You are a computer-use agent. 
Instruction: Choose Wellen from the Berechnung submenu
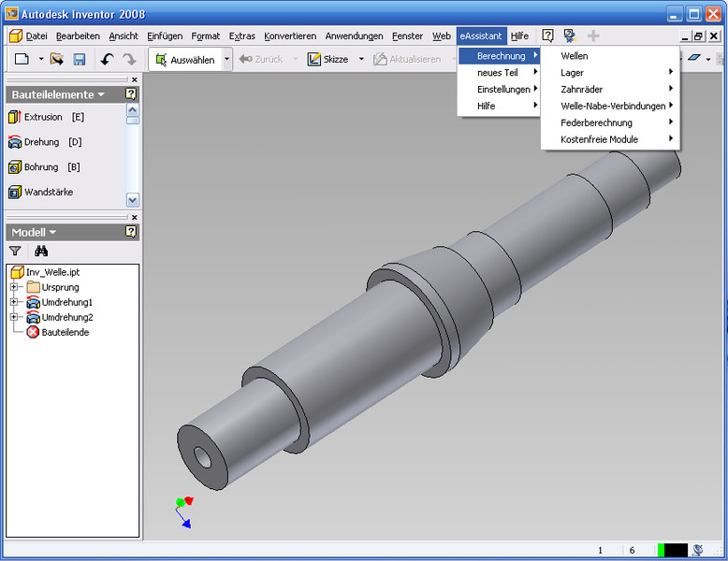[575, 56]
